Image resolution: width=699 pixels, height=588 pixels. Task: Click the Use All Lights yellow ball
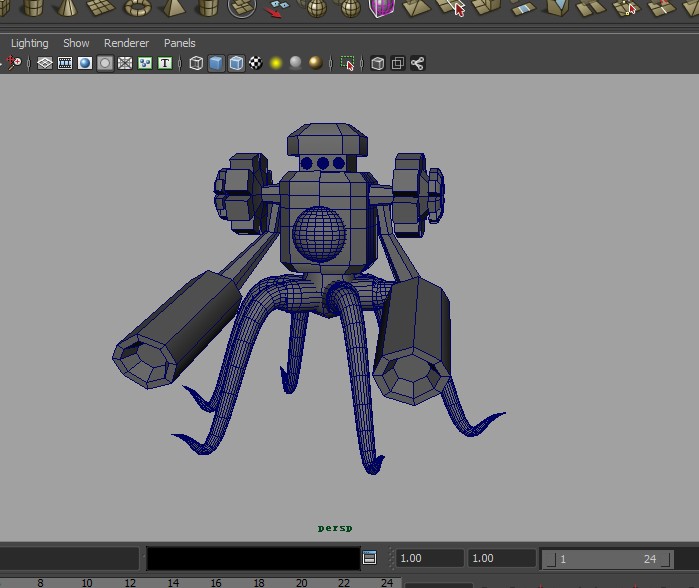tap(276, 63)
